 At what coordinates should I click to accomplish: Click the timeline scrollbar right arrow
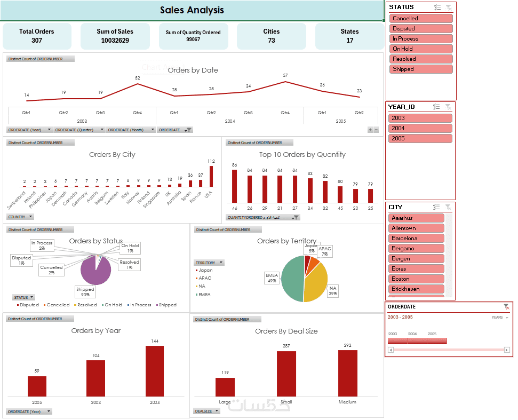click(507, 350)
